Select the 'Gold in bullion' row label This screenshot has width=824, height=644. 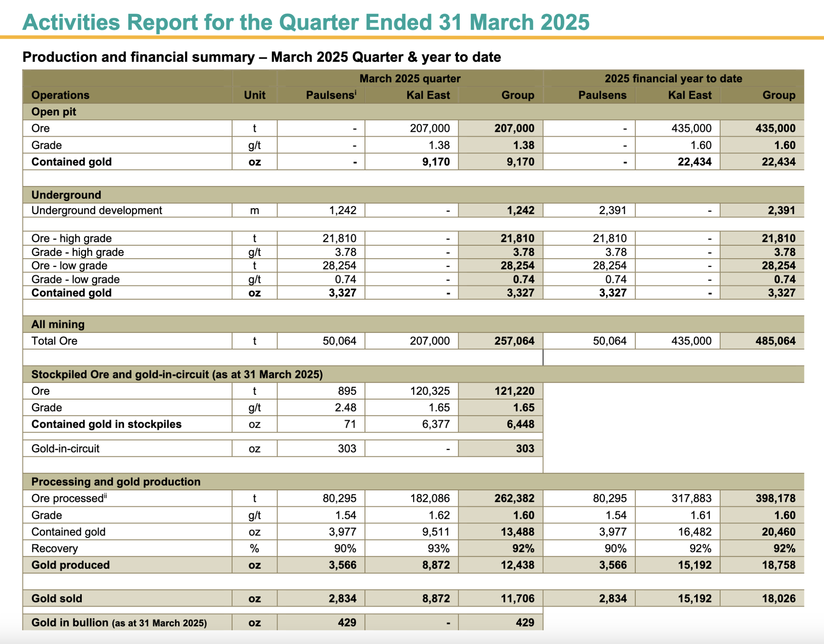[x=119, y=622]
